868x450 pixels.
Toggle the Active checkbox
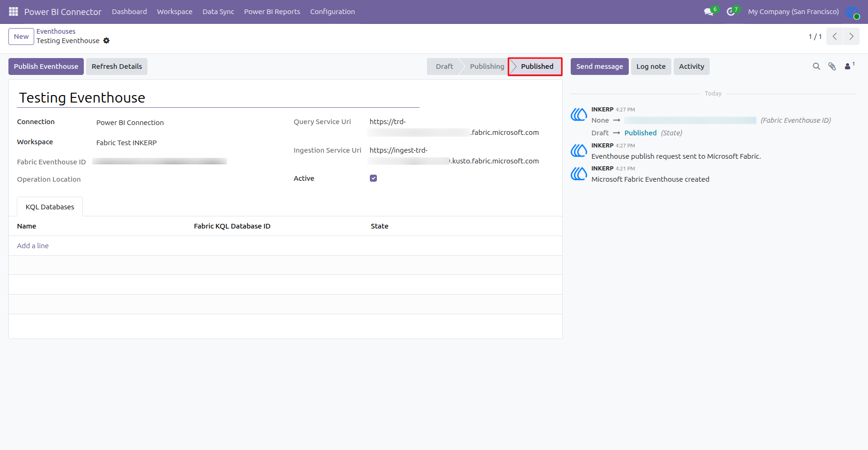pyautogui.click(x=373, y=178)
